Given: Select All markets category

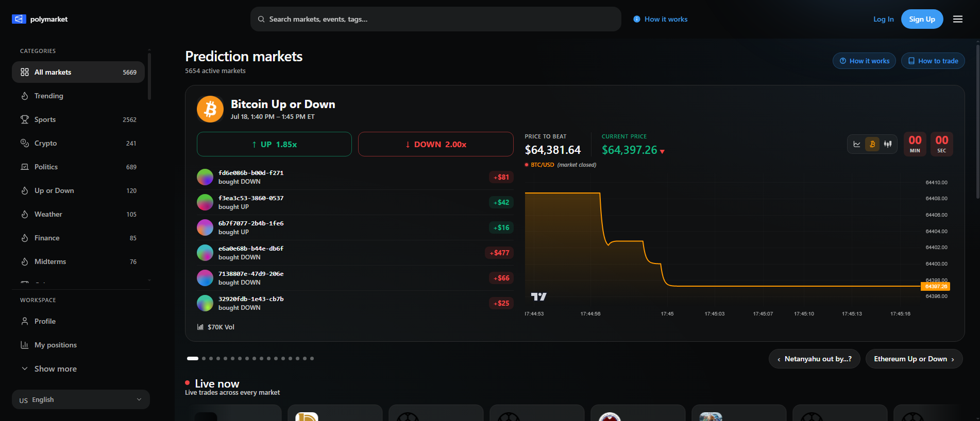Looking at the screenshot, I should click(78, 72).
